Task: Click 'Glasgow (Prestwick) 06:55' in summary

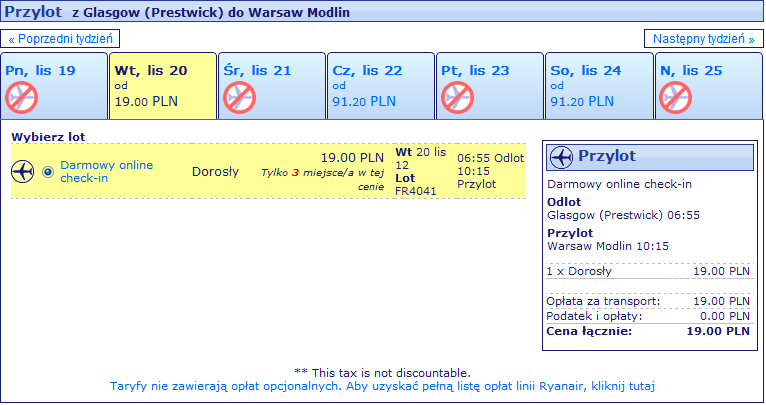Action: coord(623,215)
